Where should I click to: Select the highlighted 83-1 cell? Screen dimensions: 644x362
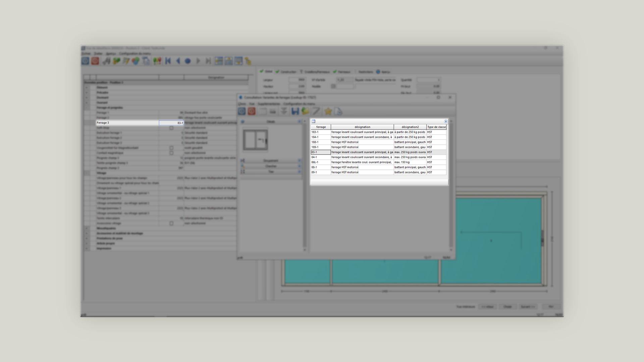pyautogui.click(x=321, y=152)
